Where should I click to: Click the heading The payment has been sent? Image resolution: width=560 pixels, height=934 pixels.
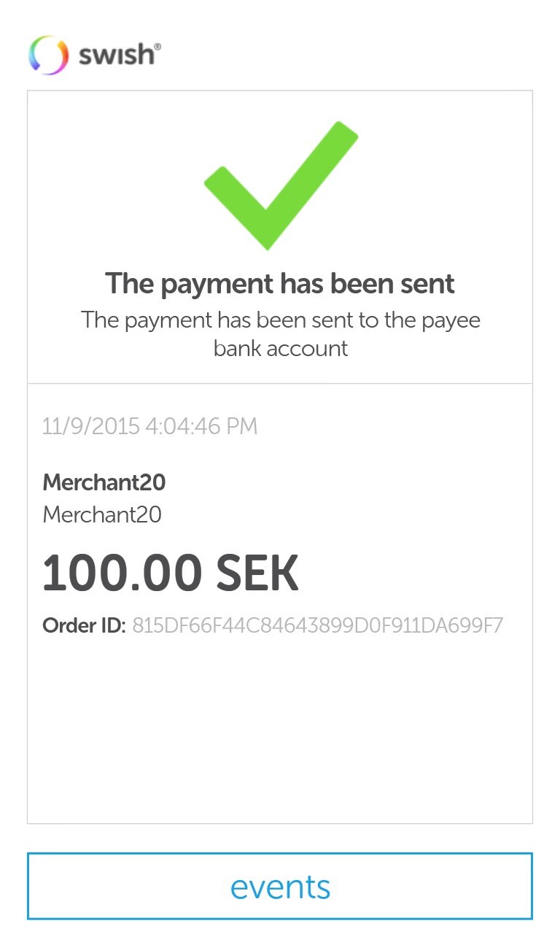coord(281,283)
